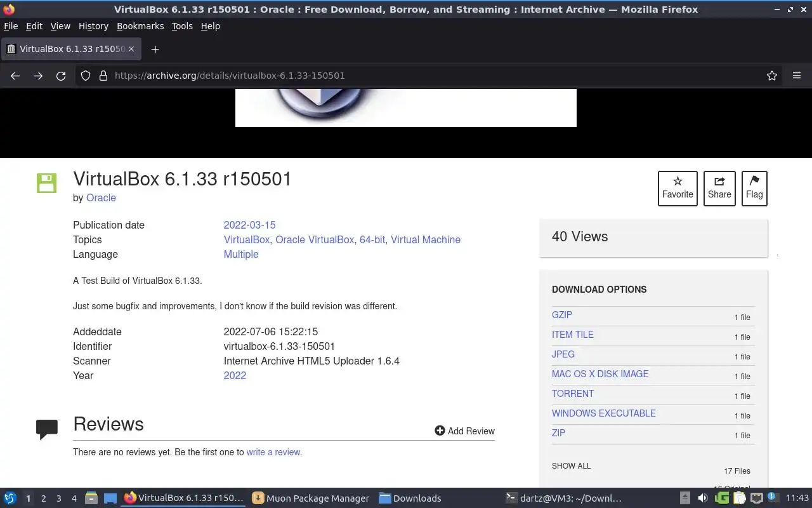Click the Oracle author link
The height and width of the screenshot is (508, 812).
[x=101, y=197]
